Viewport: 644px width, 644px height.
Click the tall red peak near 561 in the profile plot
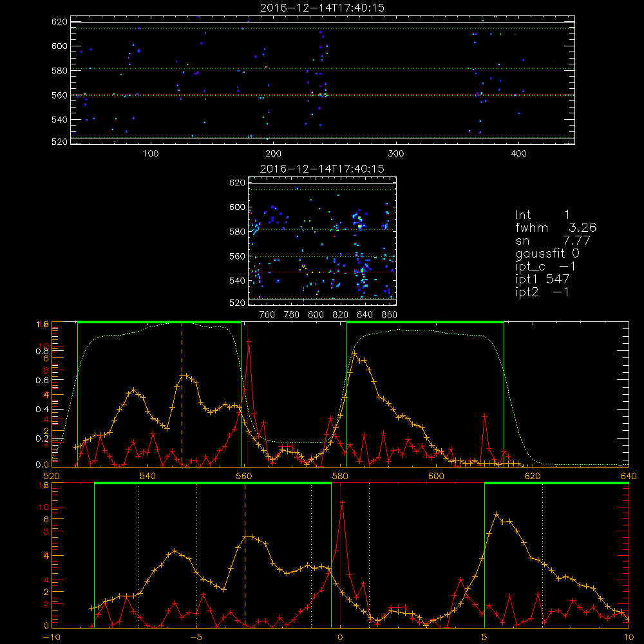pos(249,342)
